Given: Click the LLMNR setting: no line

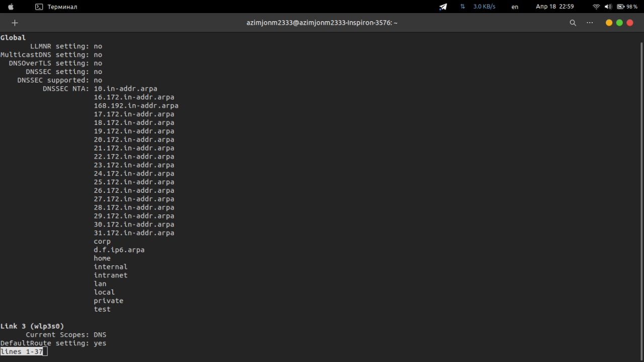Looking at the screenshot, I should [66, 46].
